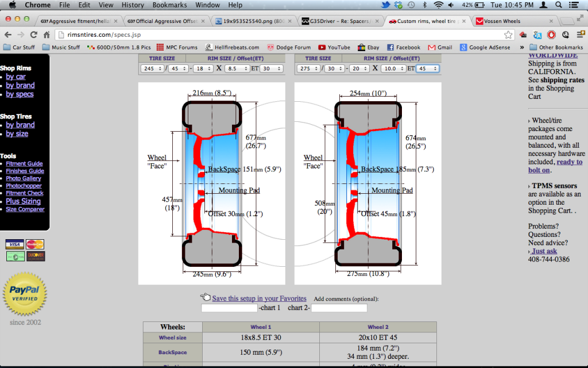
Task: Reload the page with refresh icon
Action: pos(34,35)
